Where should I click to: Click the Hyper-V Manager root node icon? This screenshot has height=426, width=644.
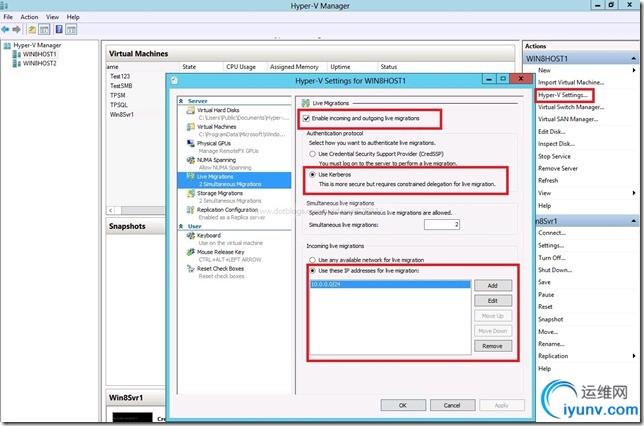tap(7, 46)
